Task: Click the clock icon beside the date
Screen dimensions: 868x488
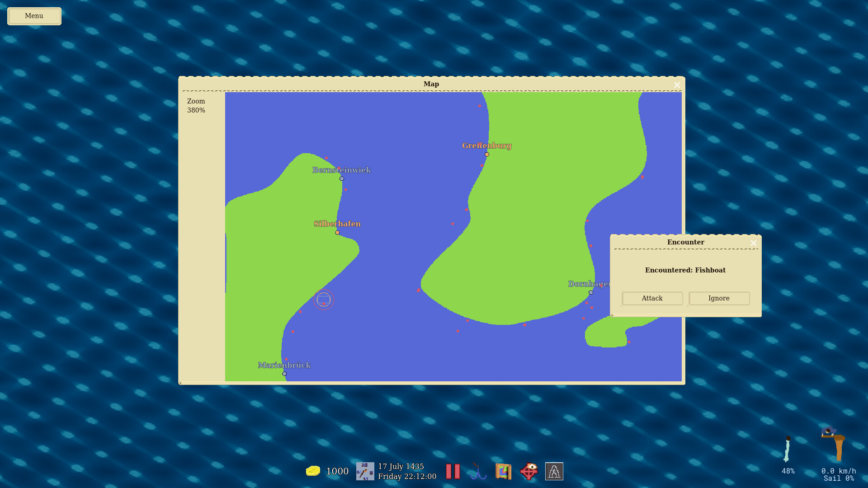Action: click(x=365, y=471)
